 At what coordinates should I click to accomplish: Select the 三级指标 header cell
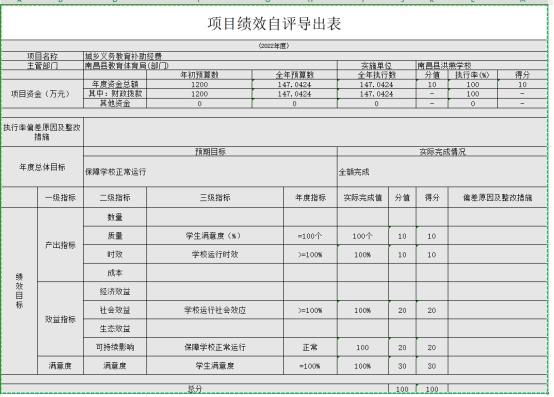(215, 197)
